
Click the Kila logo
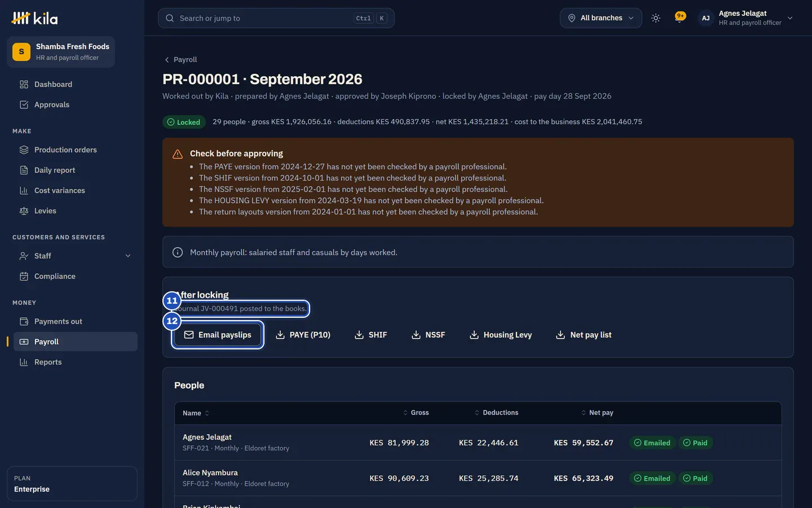[x=34, y=18]
